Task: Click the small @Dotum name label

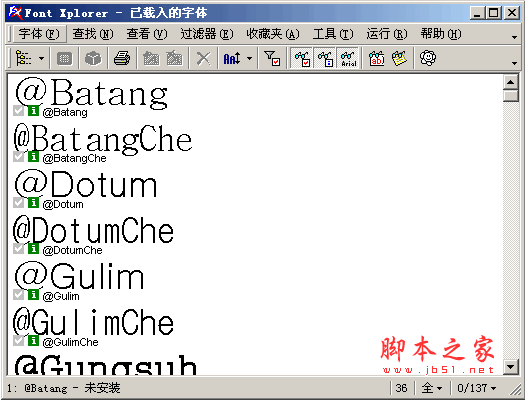Action: pyautogui.click(x=63, y=204)
